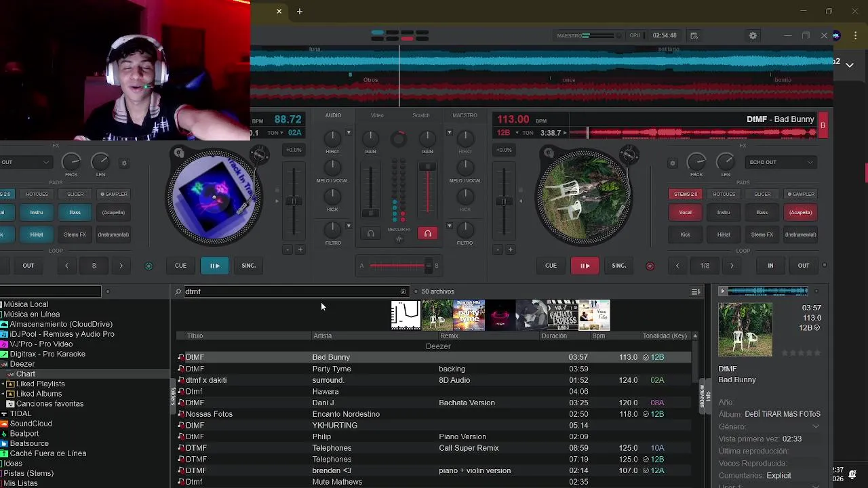Open right mixer HIHAT EQ dropdown arrow
This screenshot has width=868, height=488.
pyautogui.click(x=449, y=133)
